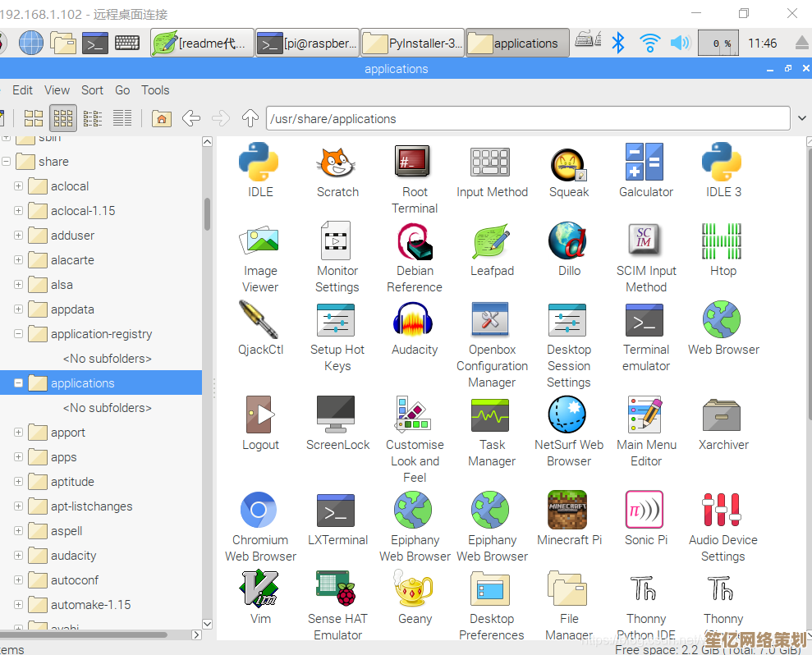
Task: Open the Galculator calculator icon
Action: coord(645,163)
